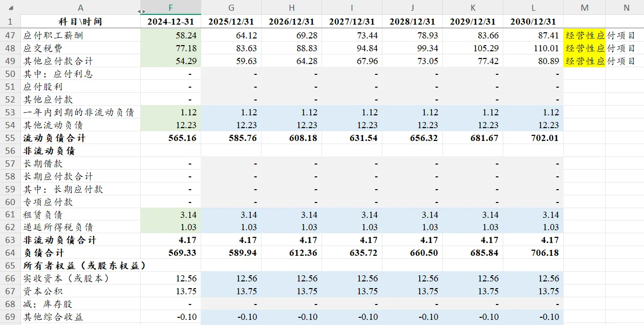Select column N header
Screen dimensions: 644x325
(626, 8)
